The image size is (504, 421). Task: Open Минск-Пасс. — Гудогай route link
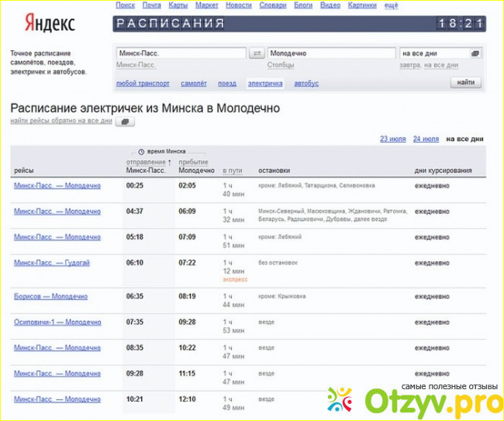[51, 263]
